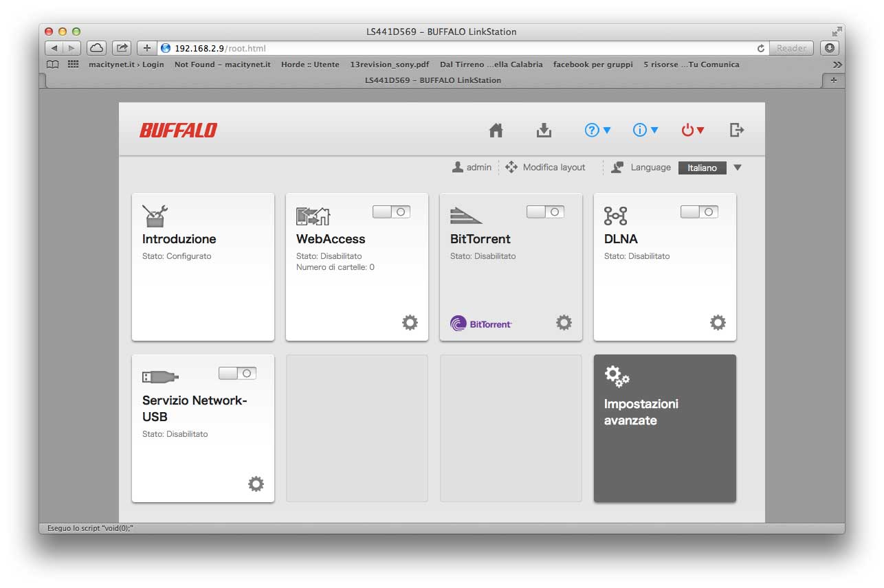Turn on the BitTorrent switch

pyautogui.click(x=545, y=212)
